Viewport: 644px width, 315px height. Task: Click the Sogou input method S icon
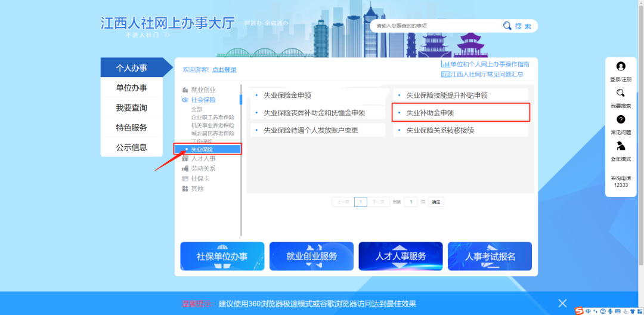point(578,311)
